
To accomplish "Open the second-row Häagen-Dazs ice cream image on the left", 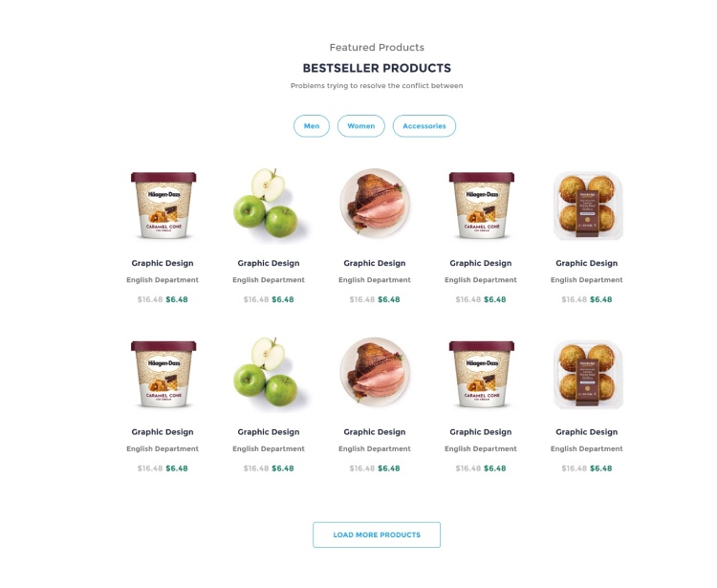I will pos(163,375).
